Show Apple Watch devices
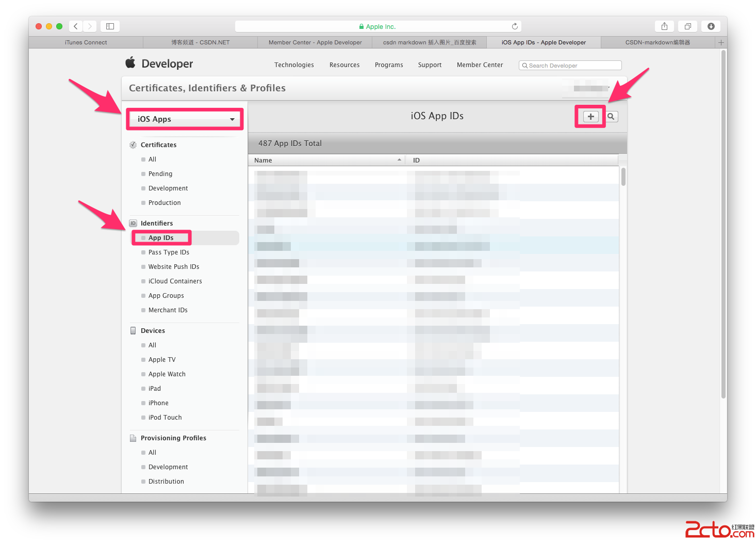This screenshot has width=756, height=543. (x=167, y=374)
